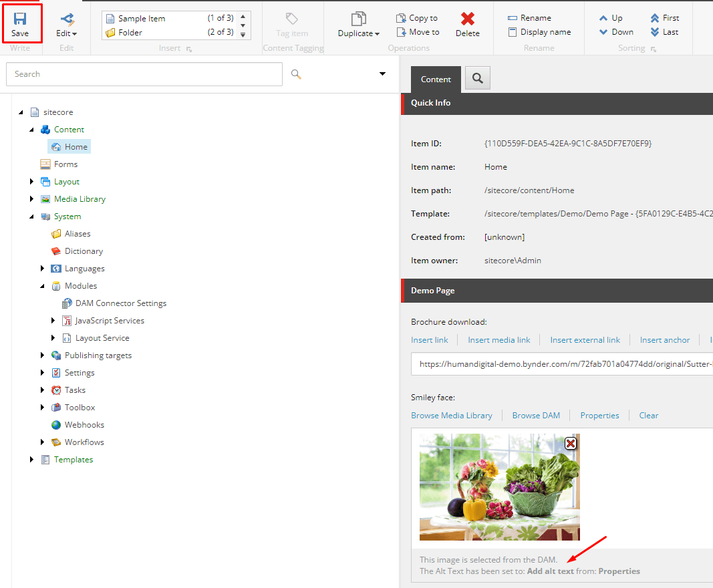Click the vegetables image thumbnail
Screen dimensions: 713x588
[499, 487]
